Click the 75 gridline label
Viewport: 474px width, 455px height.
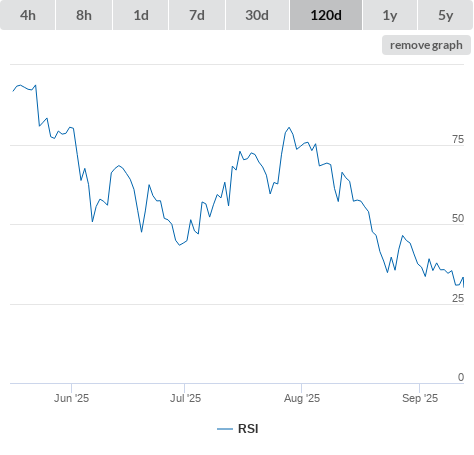[x=458, y=139]
